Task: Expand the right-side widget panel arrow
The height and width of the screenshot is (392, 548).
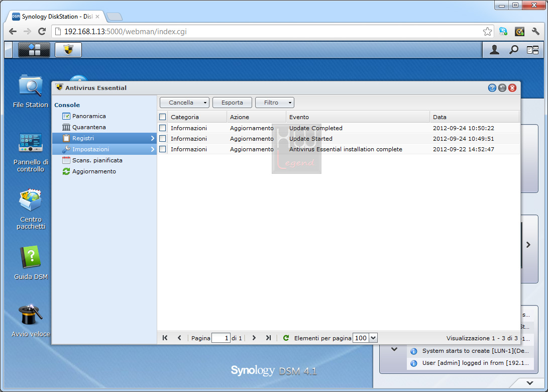Action: click(528, 245)
